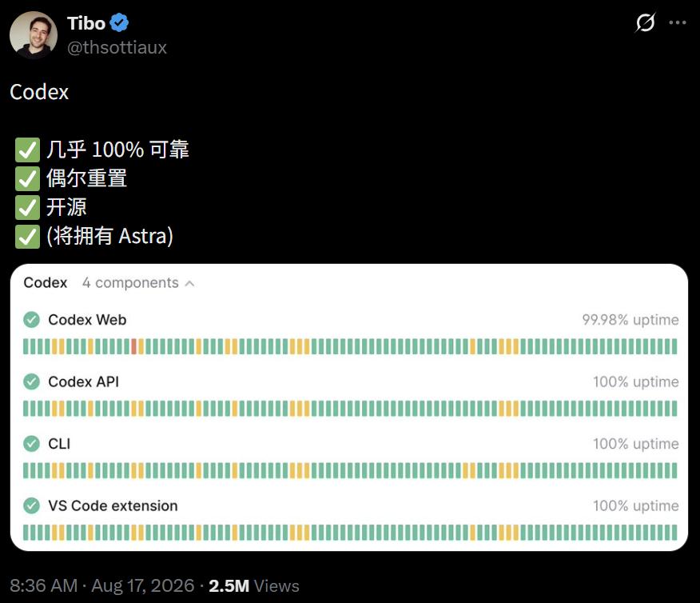Click the CLI green status check icon

(31, 444)
